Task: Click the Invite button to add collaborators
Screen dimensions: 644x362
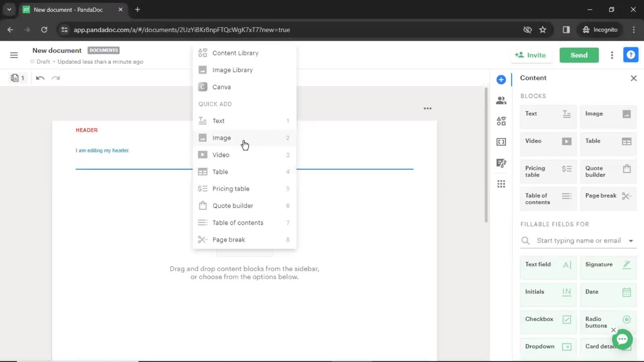Action: pyautogui.click(x=531, y=55)
